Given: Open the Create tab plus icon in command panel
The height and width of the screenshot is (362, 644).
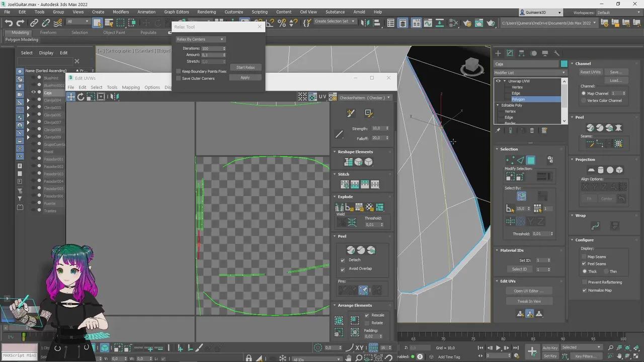Looking at the screenshot, I should tap(498, 53).
